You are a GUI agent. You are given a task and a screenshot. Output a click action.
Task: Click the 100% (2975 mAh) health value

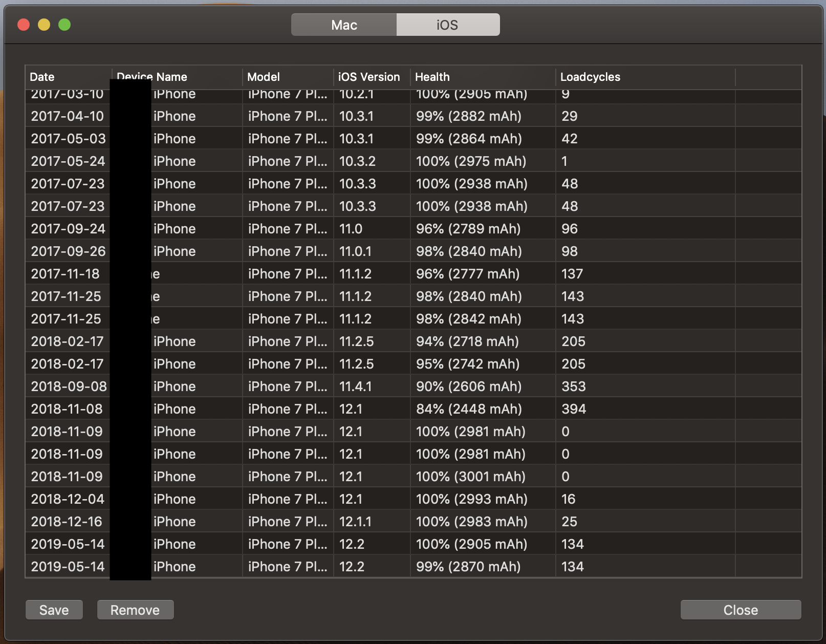[471, 161]
